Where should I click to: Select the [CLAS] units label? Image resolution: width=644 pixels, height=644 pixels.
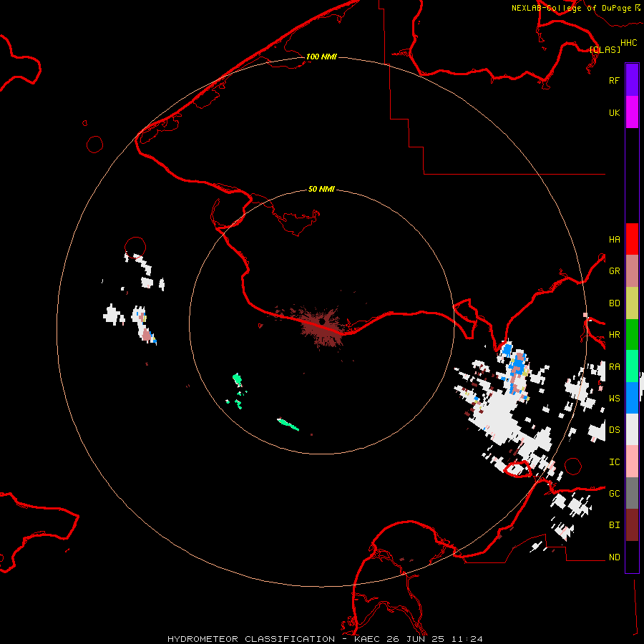coord(605,49)
